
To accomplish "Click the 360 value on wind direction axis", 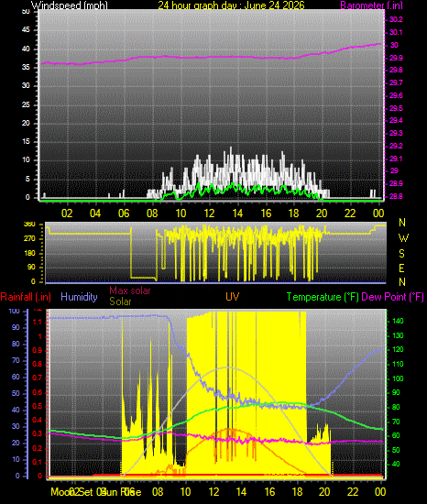I will pos(29,225).
